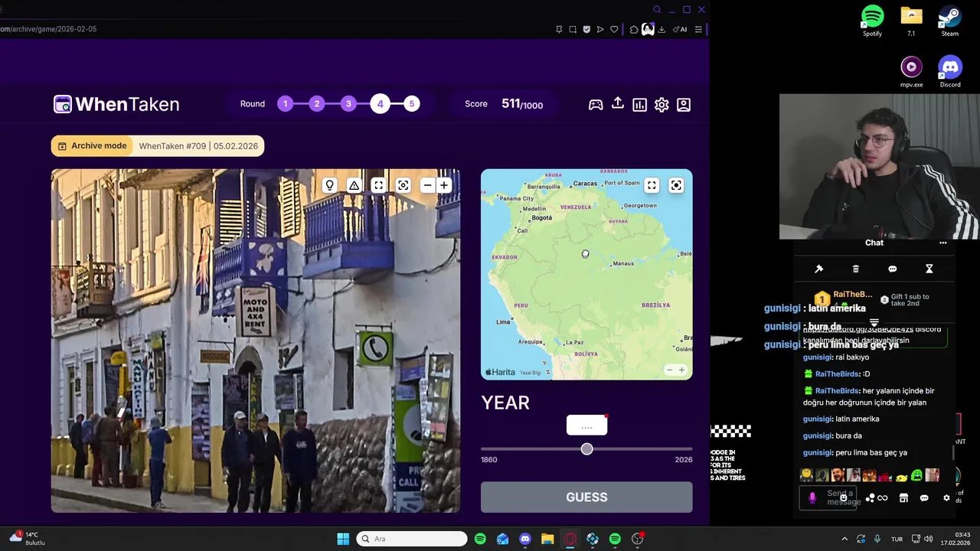The width and height of the screenshot is (980, 551).
Task: Open the chat store icon
Action: click(903, 498)
